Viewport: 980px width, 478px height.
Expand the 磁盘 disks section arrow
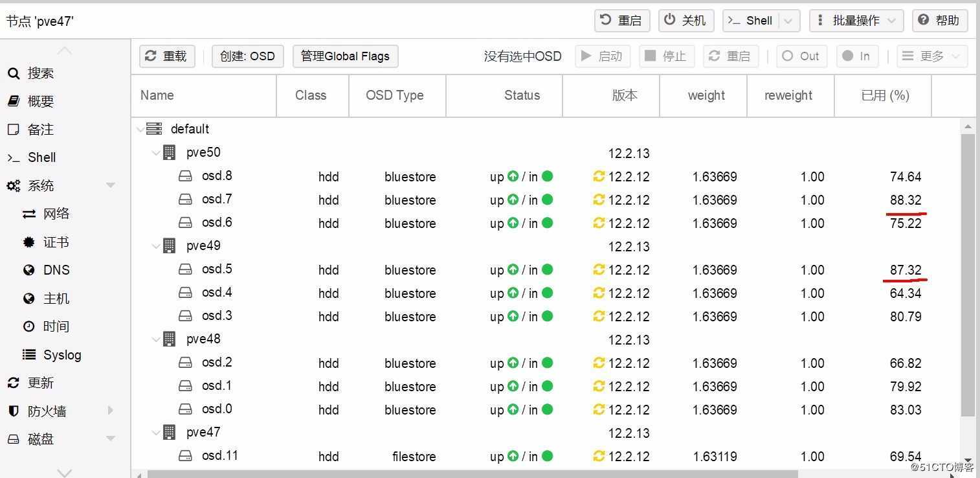(x=111, y=439)
